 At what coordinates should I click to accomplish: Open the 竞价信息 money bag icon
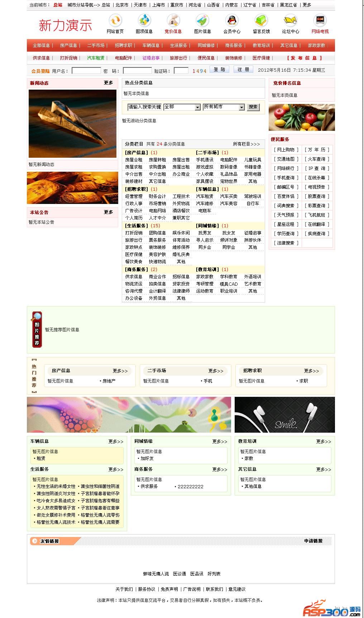[173, 20]
